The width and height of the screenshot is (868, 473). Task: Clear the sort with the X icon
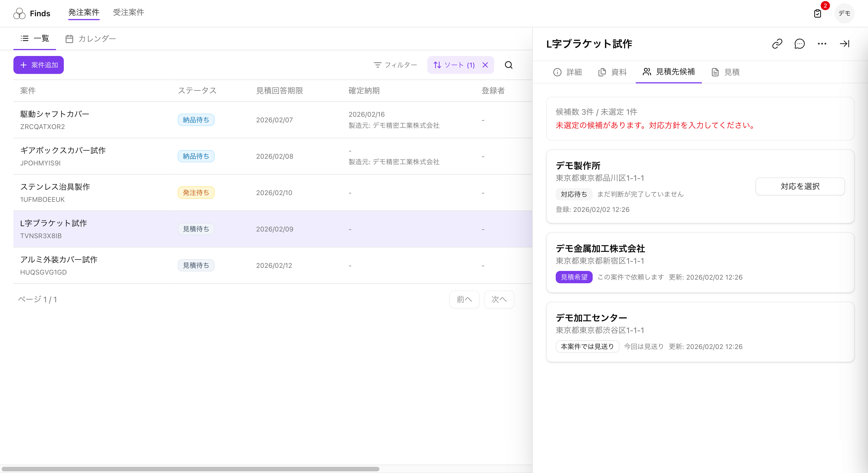pyautogui.click(x=485, y=65)
